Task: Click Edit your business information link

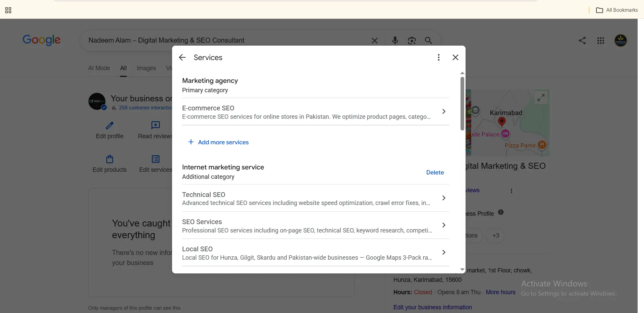Action: pyautogui.click(x=432, y=307)
